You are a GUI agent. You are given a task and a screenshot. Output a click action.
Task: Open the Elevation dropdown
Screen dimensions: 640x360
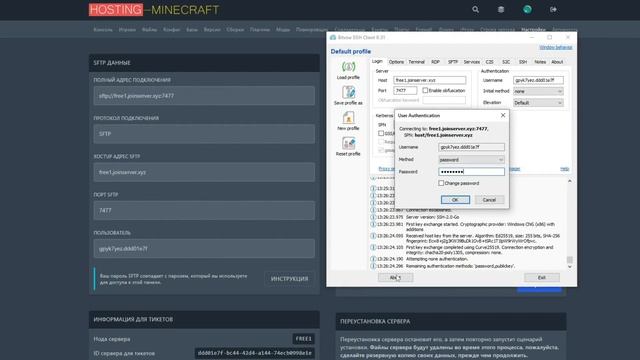(538, 103)
